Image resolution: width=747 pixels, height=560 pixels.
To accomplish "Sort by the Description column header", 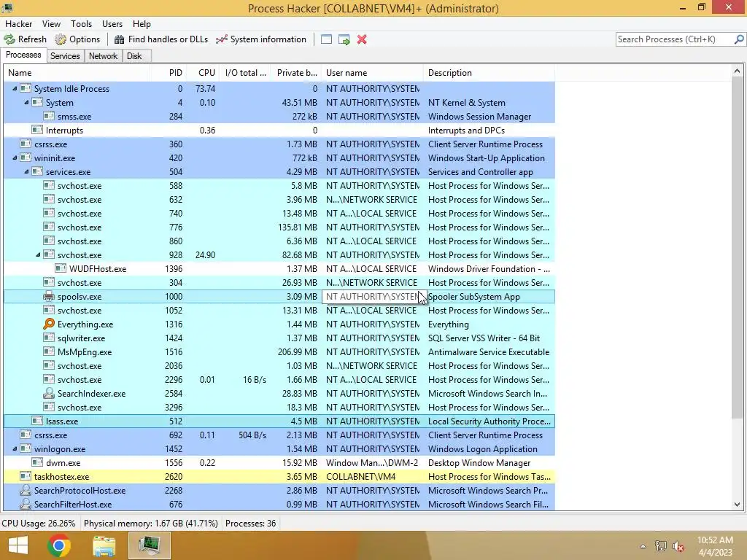I will tap(489, 73).
